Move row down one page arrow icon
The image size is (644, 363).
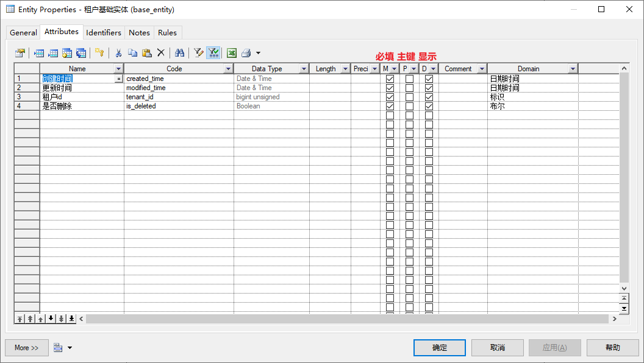(x=61, y=319)
